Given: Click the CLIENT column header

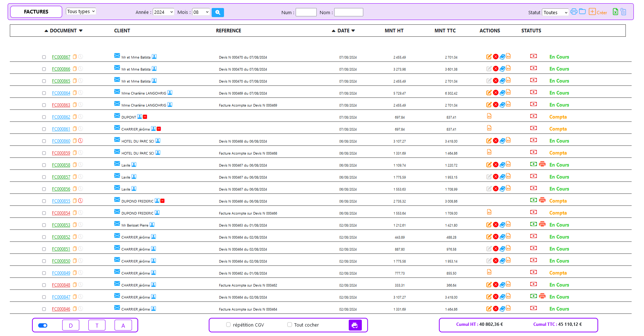Looking at the screenshot, I should click(x=122, y=31).
